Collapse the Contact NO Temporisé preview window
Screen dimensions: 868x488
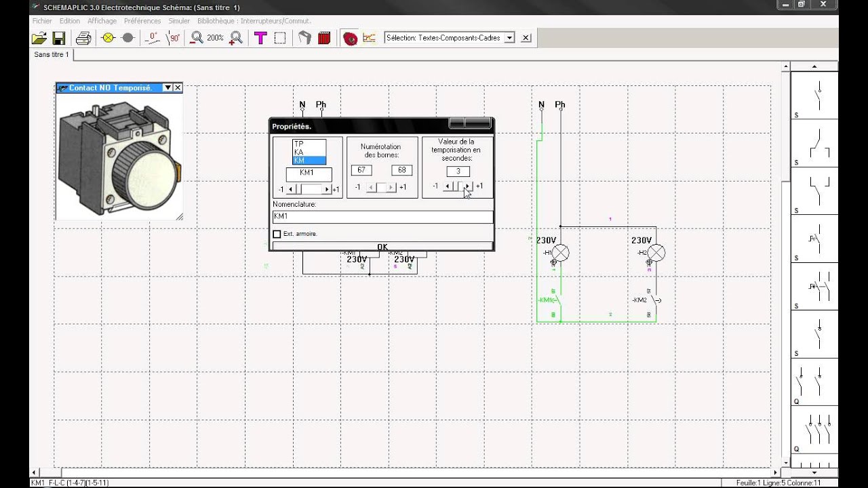point(167,88)
